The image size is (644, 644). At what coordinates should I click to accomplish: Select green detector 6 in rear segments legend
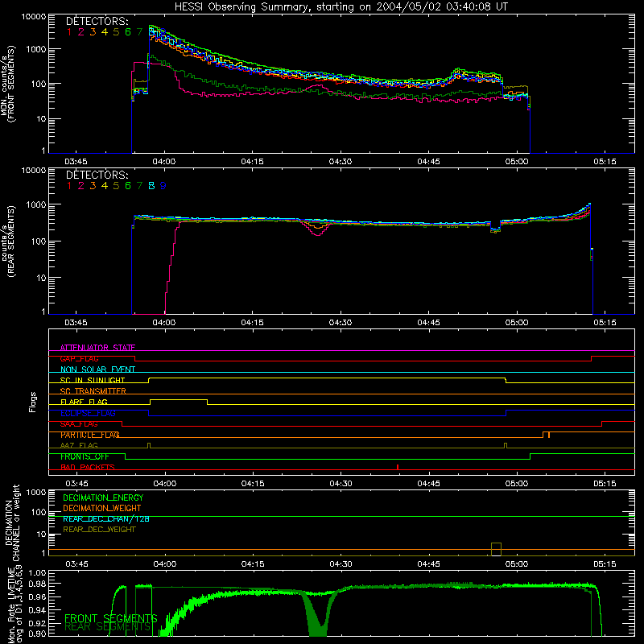tap(128, 186)
